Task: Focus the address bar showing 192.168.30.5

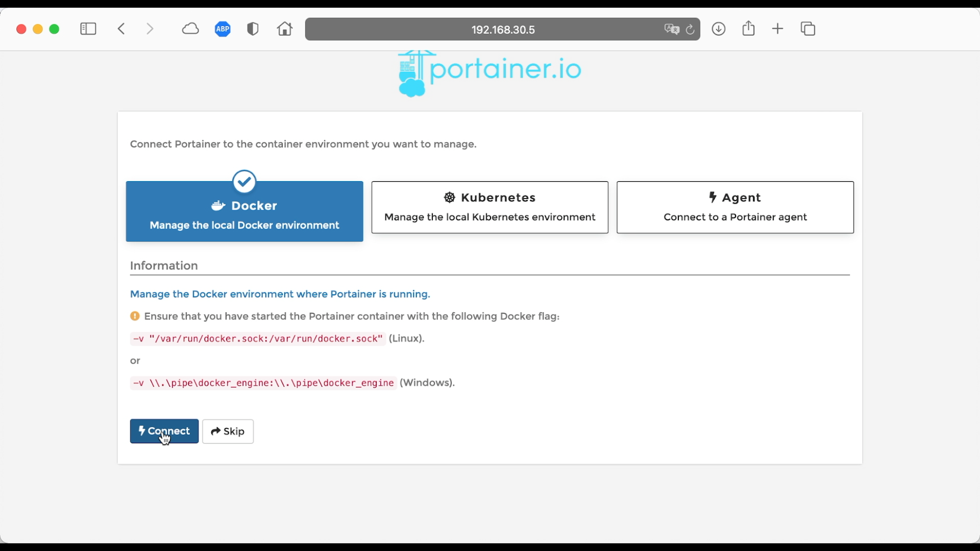Action: coord(503,30)
